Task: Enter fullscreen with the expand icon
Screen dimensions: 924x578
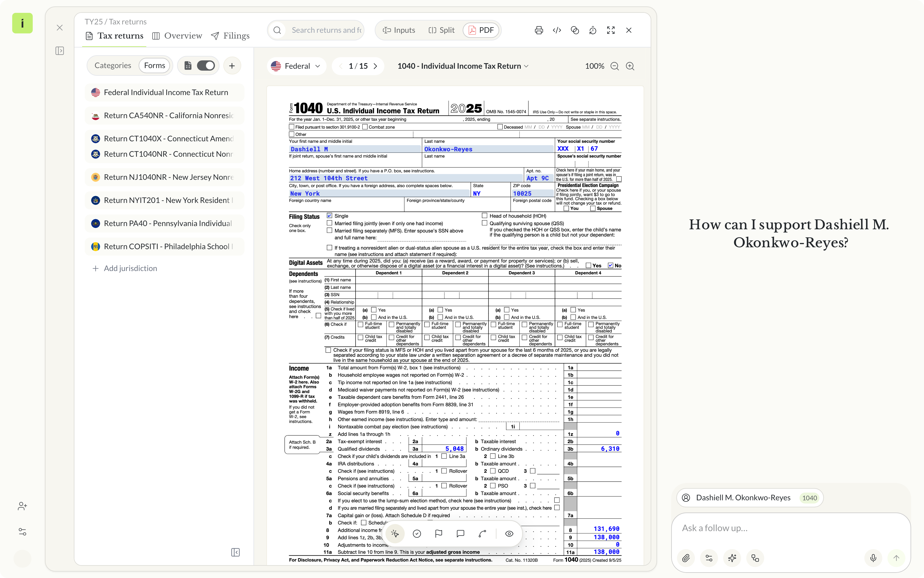Action: coord(610,30)
